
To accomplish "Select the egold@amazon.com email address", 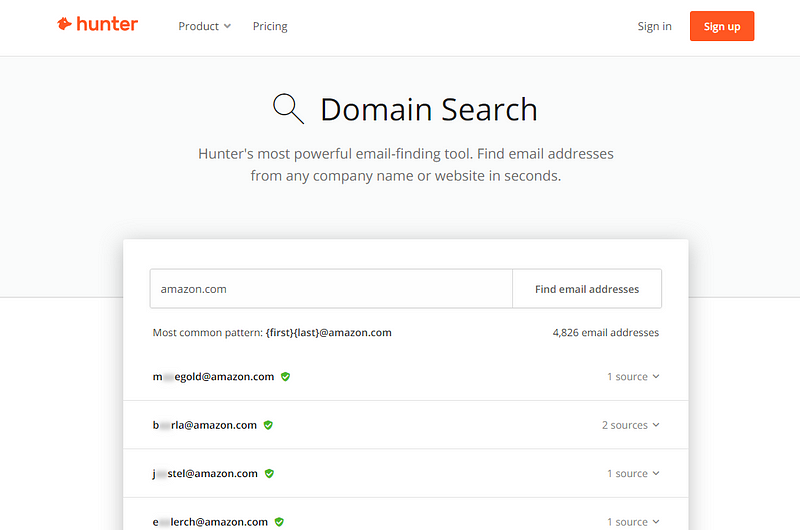I will point(213,377).
